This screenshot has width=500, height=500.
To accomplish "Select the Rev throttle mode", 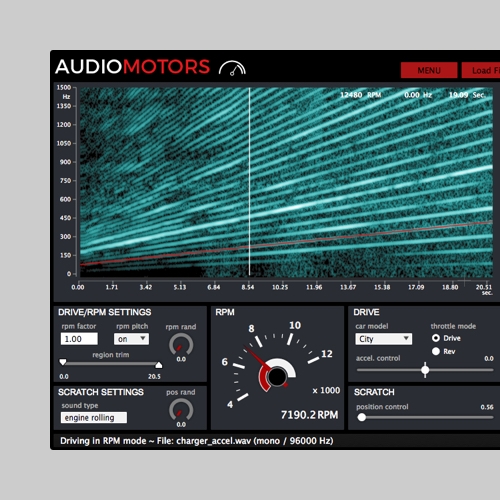I will coord(436,351).
